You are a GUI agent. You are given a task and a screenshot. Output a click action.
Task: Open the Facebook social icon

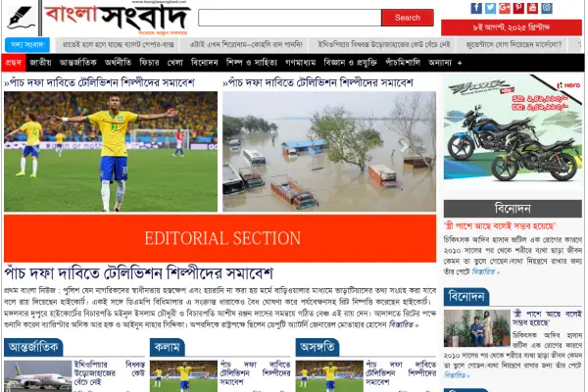pyautogui.click(x=476, y=8)
